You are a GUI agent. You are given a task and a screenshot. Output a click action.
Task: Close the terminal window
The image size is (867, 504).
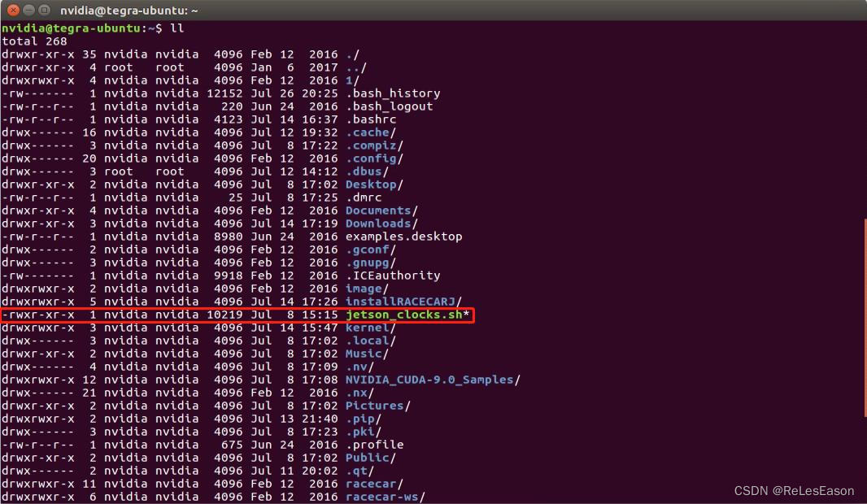point(13,10)
